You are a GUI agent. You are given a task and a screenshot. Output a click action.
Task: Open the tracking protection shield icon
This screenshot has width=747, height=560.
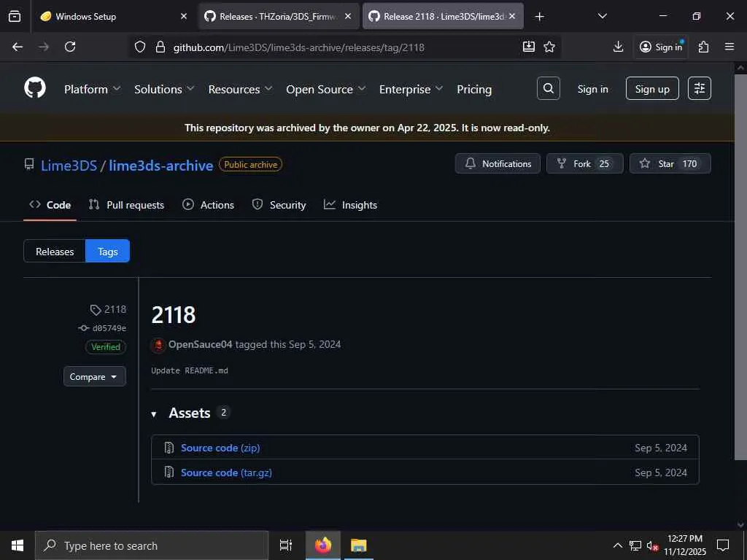[x=139, y=47]
